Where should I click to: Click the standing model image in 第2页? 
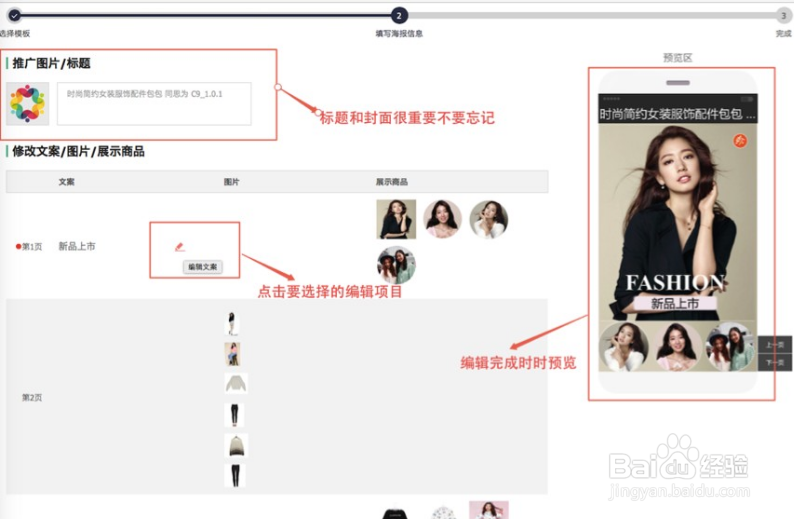point(232,324)
